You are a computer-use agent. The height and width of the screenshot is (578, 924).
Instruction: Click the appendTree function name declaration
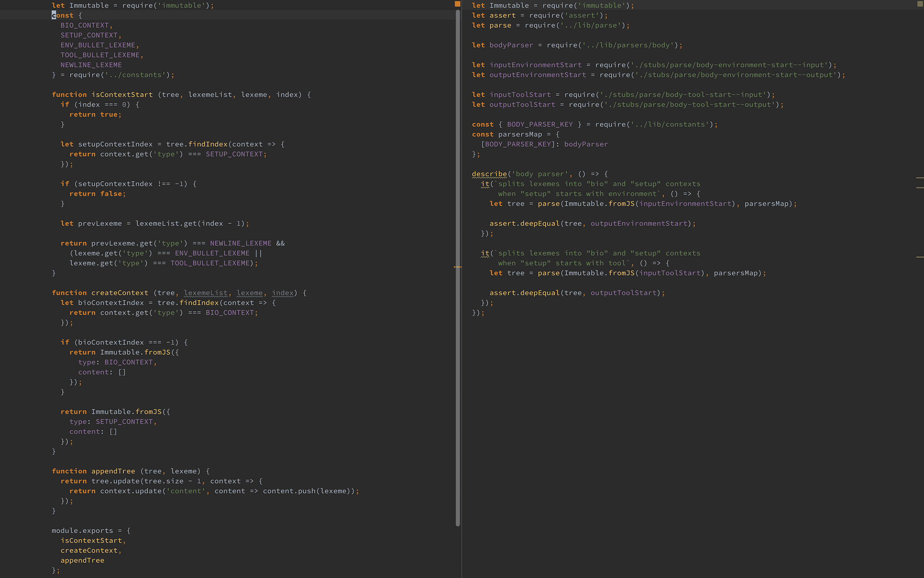click(113, 471)
